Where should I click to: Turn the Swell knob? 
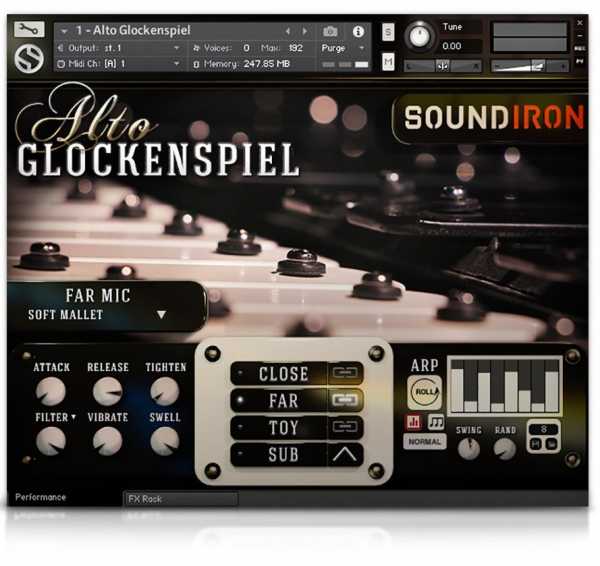coord(165,441)
